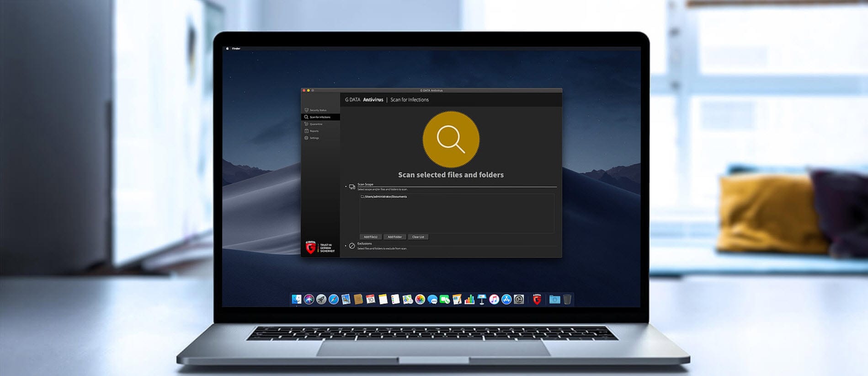Start scan with the large magnifier button
Screen dimensions: 868x376
tap(451, 139)
